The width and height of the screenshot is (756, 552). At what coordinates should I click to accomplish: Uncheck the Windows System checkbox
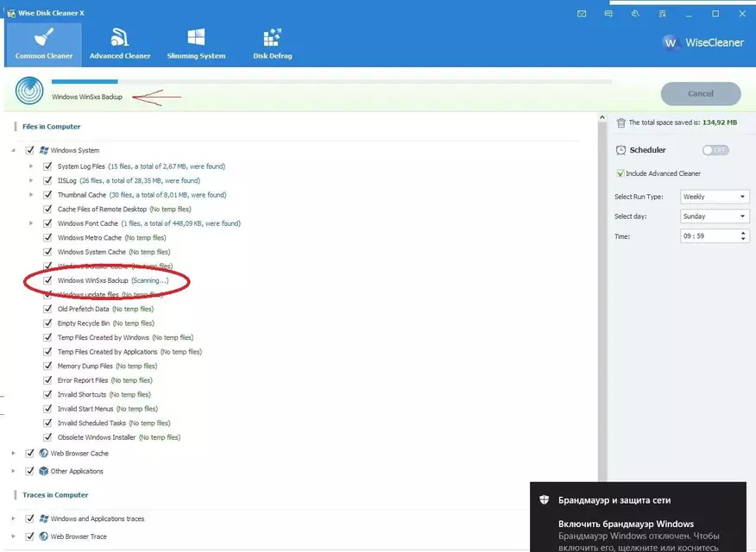tap(30, 150)
